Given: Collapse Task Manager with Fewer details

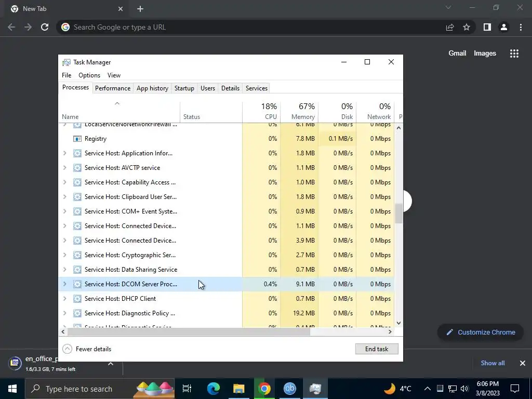Looking at the screenshot, I should [87, 349].
